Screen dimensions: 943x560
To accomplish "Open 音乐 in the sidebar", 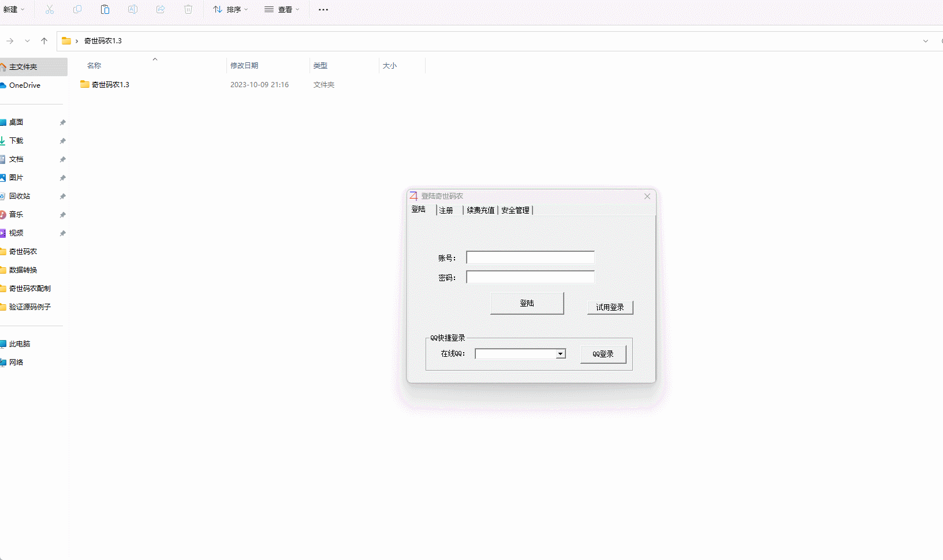I will click(x=16, y=215).
